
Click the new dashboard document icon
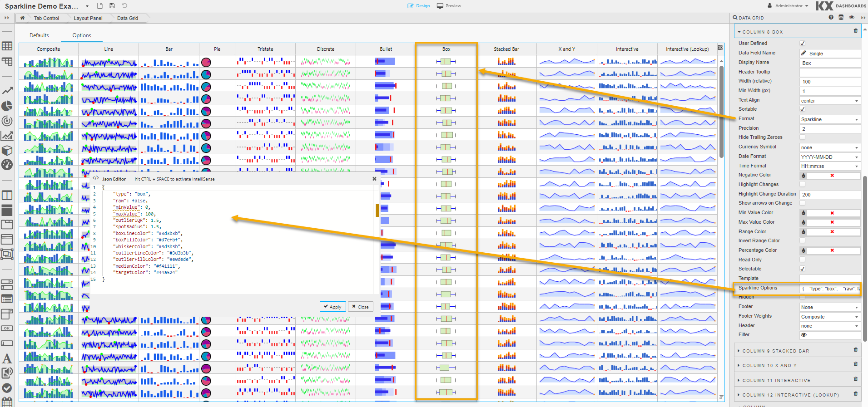pos(100,6)
